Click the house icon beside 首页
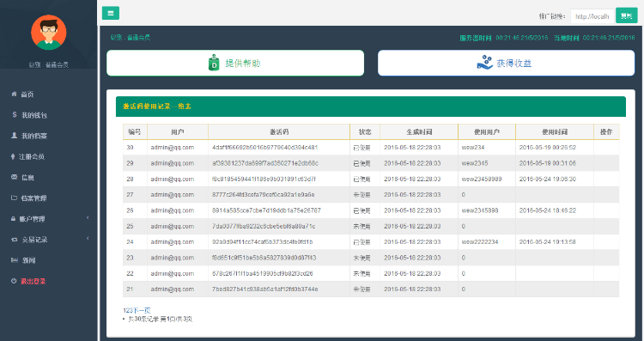644x341 pixels. tap(14, 94)
